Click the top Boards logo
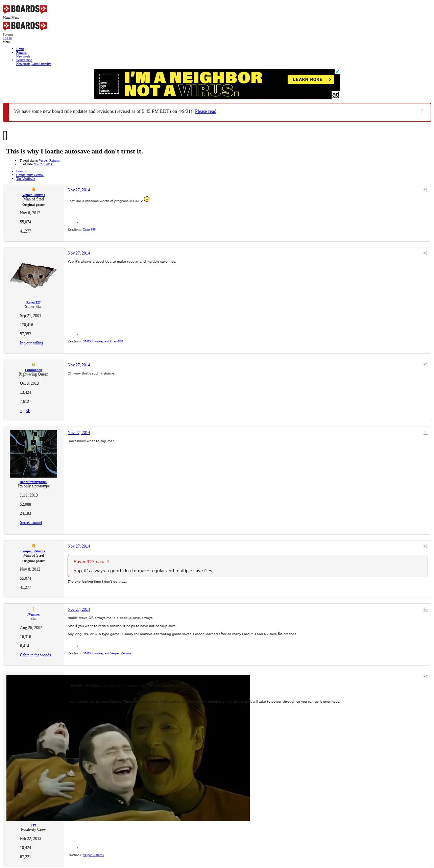This screenshot has height=868, width=434. [25, 9]
